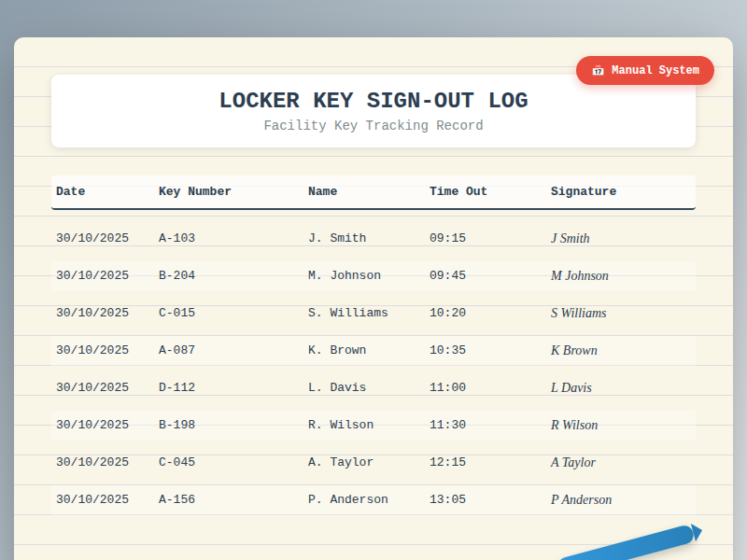Click the calendar icon in Manual System badge
Screen dimensions: 747x560
click(x=596, y=70)
